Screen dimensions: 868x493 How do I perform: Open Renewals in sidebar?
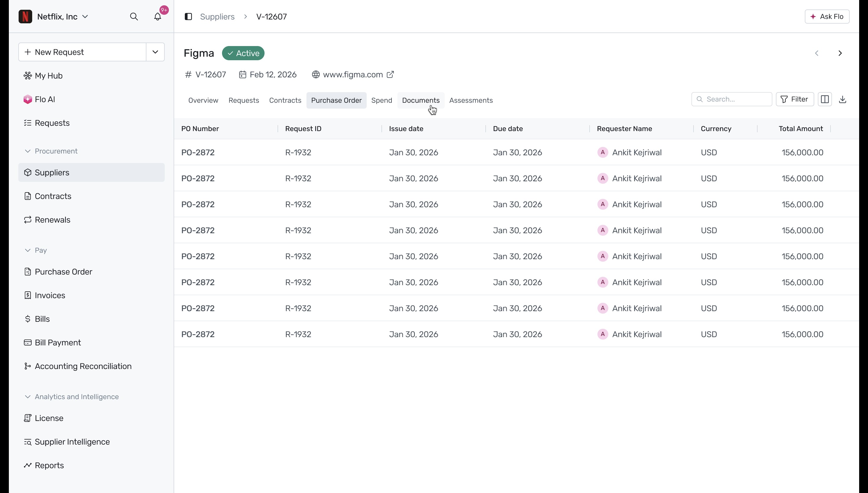92,220
